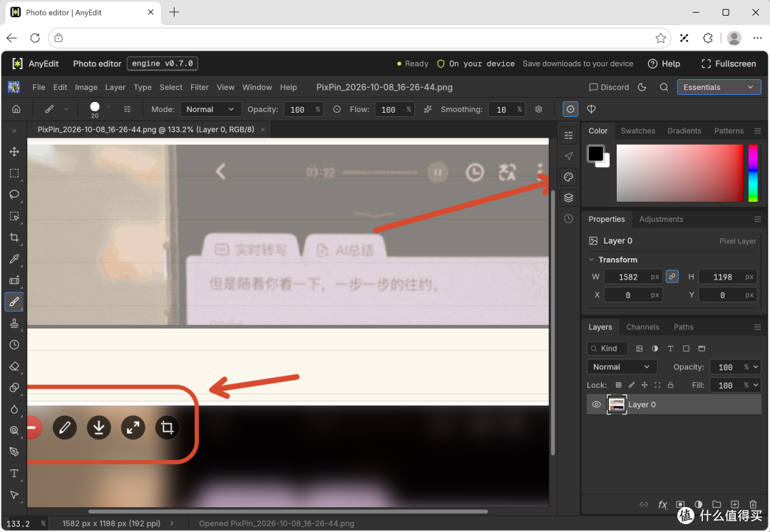The image size is (770, 532).
Task: Open the Help button in header
Action: (664, 63)
